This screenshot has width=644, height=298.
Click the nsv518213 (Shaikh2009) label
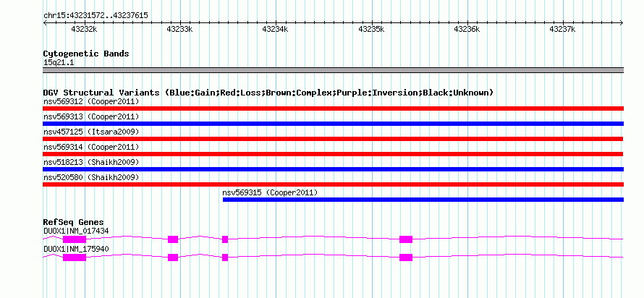91,162
